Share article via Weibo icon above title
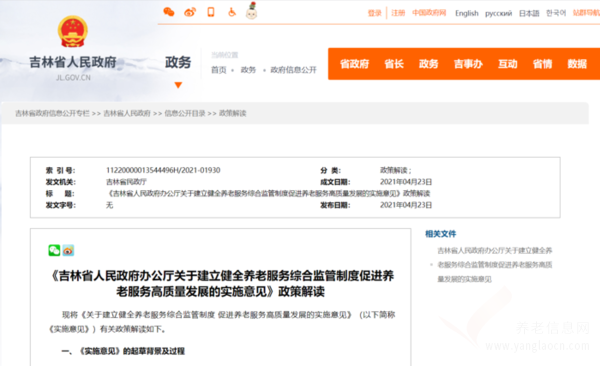This screenshot has width=600, height=366. point(68,250)
